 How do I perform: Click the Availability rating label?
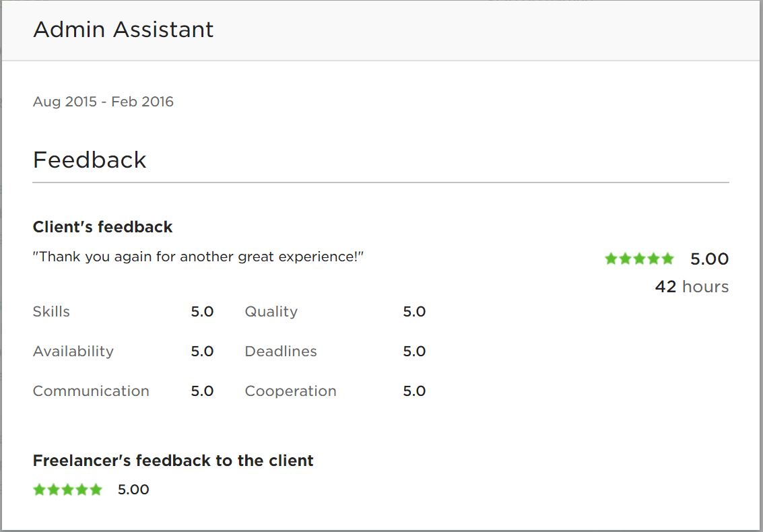[x=73, y=352]
